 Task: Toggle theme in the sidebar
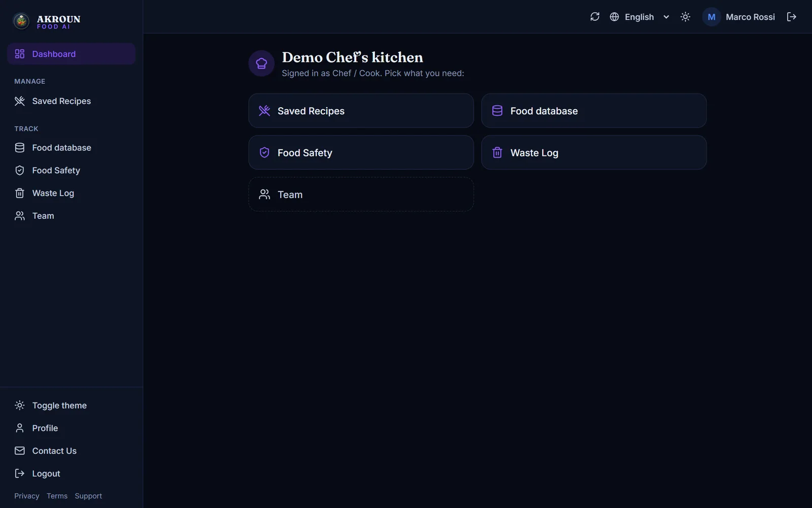coord(71,405)
